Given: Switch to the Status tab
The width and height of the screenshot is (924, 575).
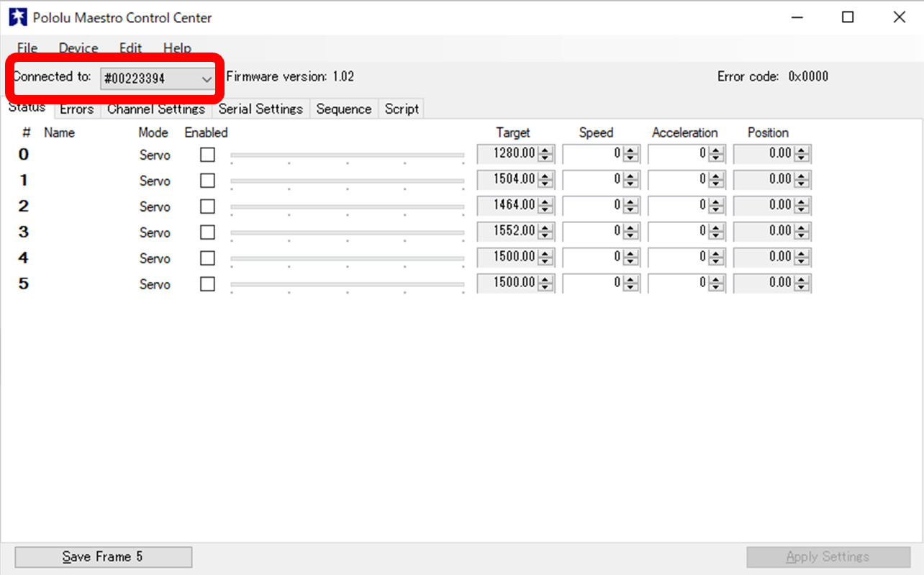Looking at the screenshot, I should click(x=27, y=107).
